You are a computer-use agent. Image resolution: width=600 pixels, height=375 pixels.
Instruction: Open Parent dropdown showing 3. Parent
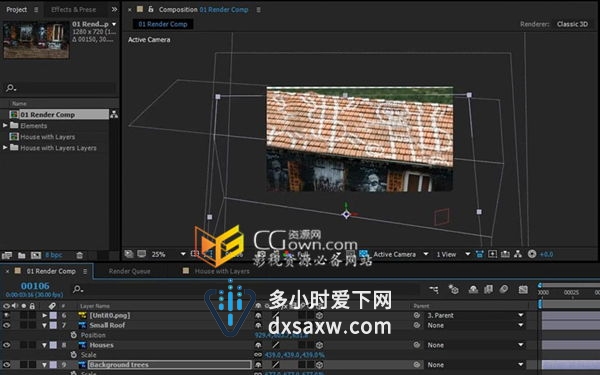(475, 315)
